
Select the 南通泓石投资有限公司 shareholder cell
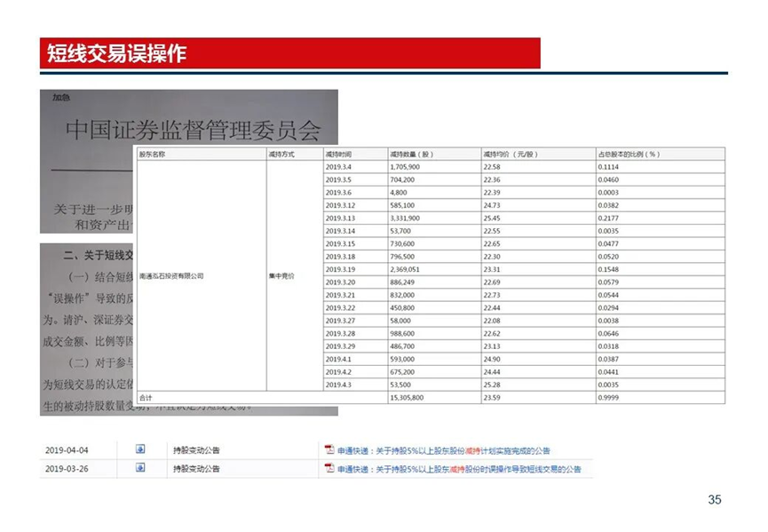(172, 276)
